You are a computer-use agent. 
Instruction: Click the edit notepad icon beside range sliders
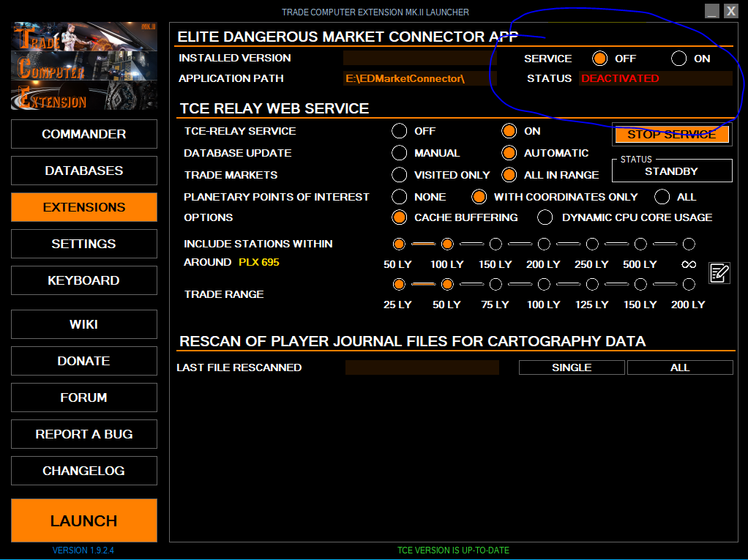pyautogui.click(x=719, y=273)
